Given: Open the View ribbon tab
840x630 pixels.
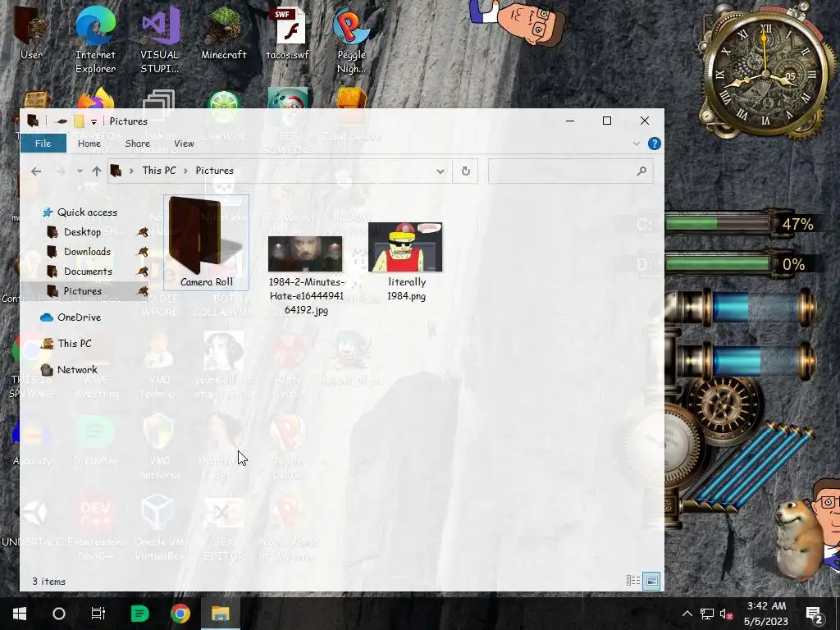Looking at the screenshot, I should click(x=184, y=144).
